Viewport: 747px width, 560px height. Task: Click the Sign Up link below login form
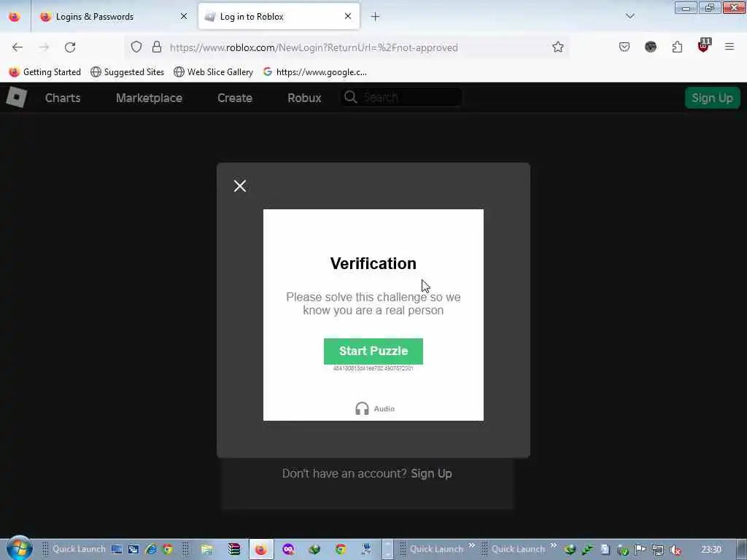click(x=431, y=473)
